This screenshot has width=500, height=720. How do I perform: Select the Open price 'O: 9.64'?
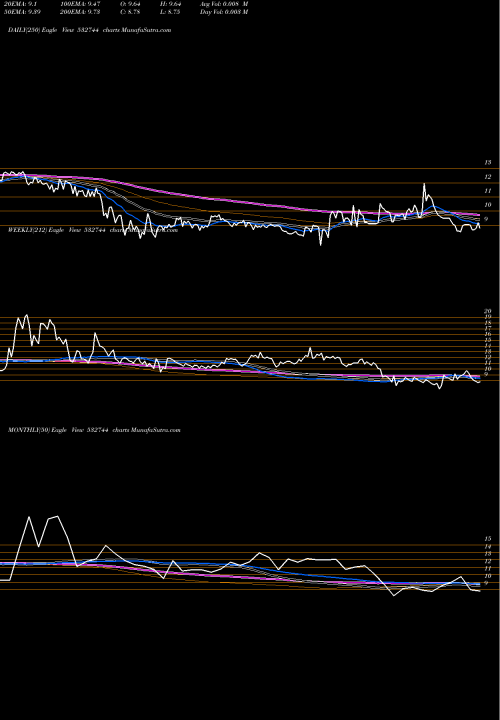(x=130, y=4)
